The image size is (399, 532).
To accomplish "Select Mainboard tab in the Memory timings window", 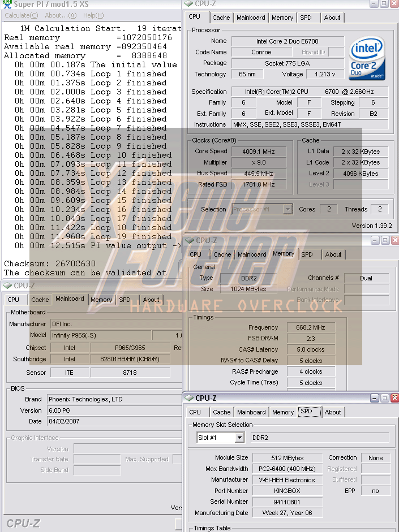I will [x=252, y=254].
